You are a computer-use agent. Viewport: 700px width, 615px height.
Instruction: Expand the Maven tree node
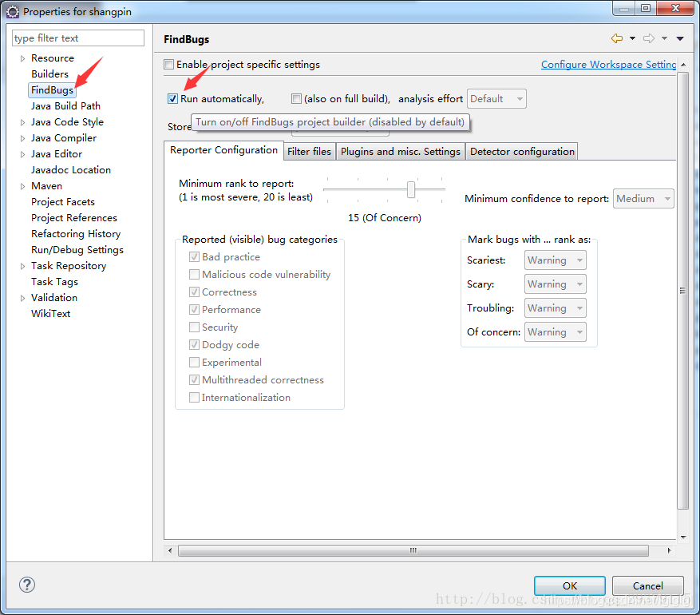(22, 186)
